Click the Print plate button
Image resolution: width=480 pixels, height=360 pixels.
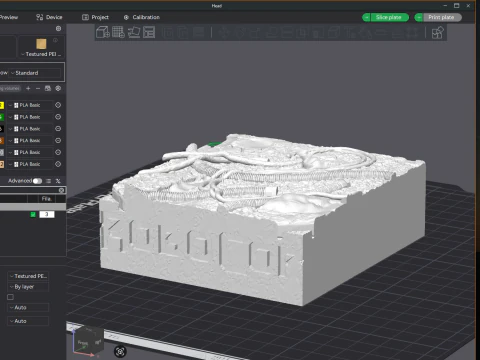click(x=442, y=17)
